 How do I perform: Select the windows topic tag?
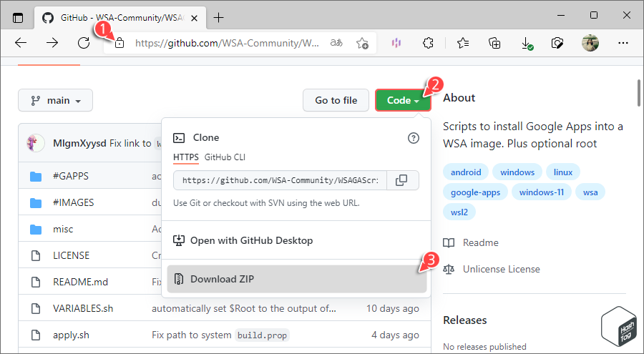[x=517, y=172]
